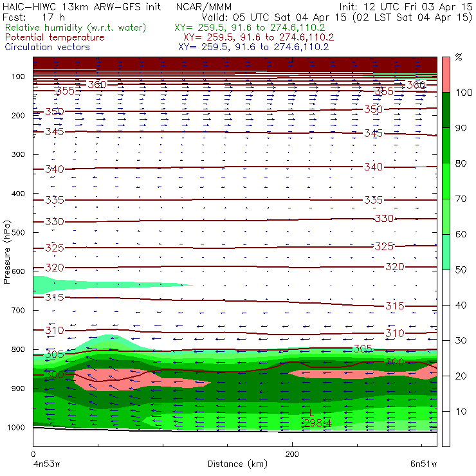Click the darkest green 90–100% colorbar segment

pyautogui.click(x=446, y=110)
